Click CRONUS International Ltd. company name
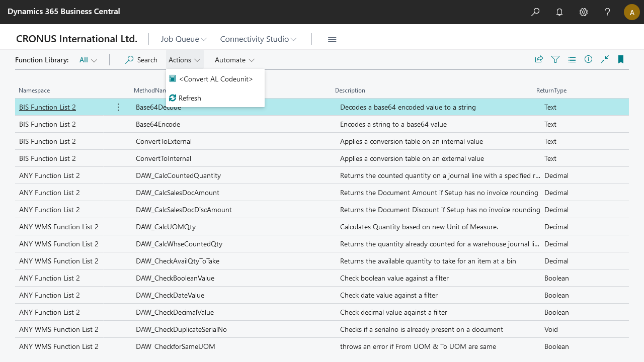Viewport: 644px width, 362px height. [76, 39]
